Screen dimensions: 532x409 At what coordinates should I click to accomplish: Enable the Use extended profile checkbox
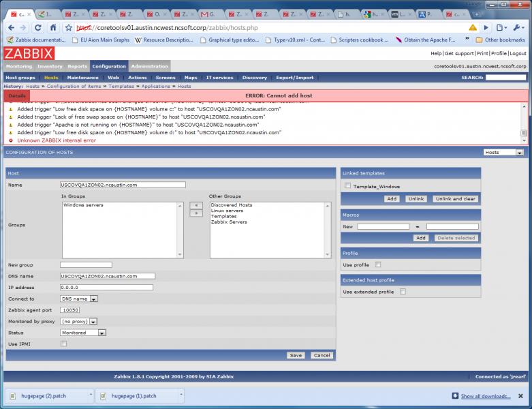point(403,291)
